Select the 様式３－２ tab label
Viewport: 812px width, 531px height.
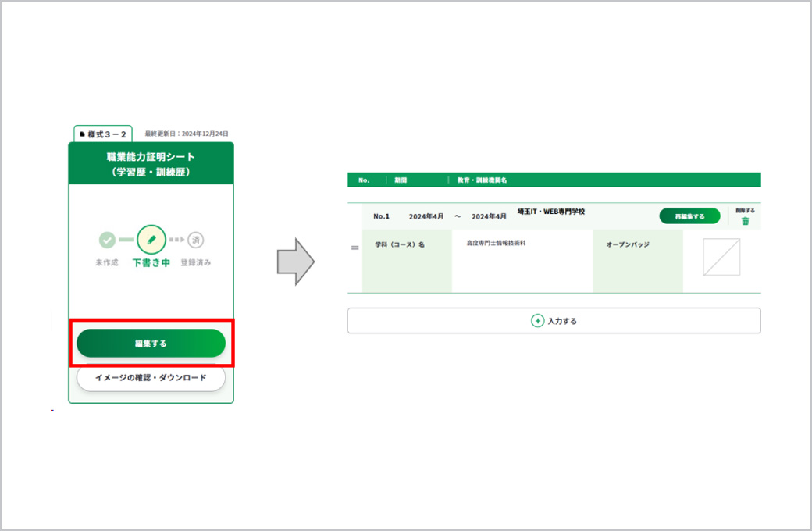[103, 134]
